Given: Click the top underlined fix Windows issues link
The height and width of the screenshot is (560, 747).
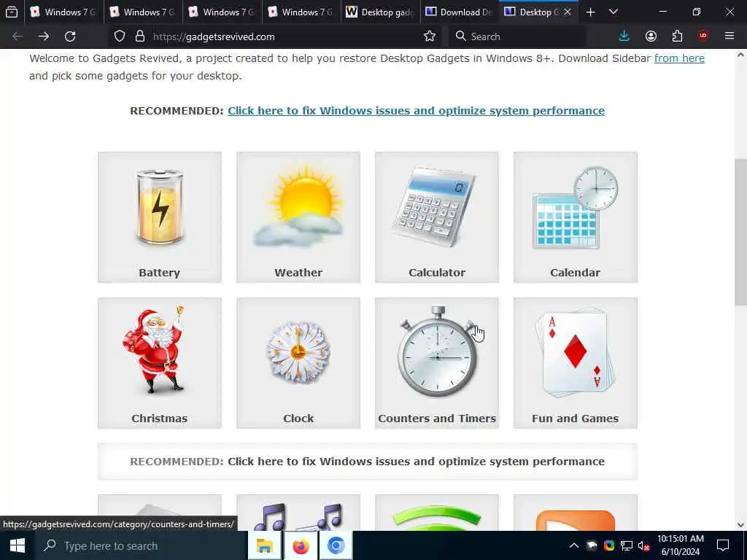Looking at the screenshot, I should 416,111.
